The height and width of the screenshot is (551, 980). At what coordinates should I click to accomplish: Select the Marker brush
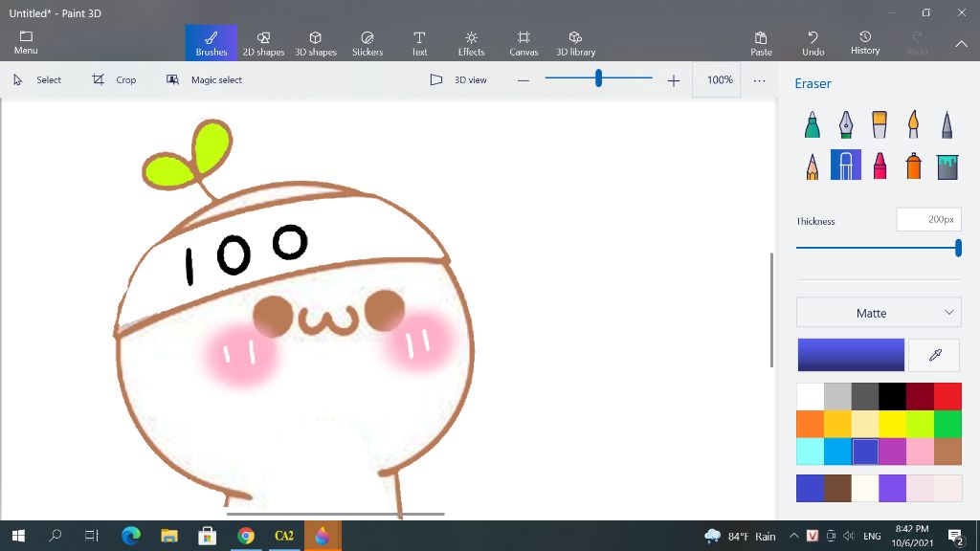[x=812, y=124]
